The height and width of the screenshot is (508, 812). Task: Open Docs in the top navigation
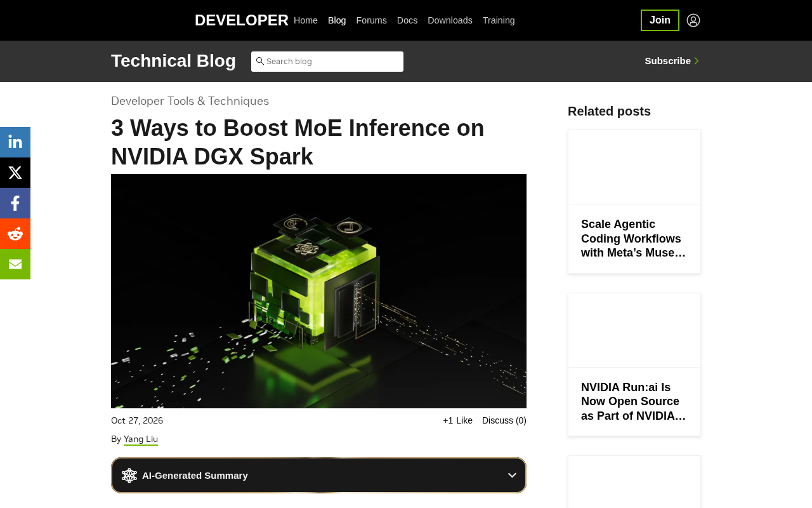[407, 20]
